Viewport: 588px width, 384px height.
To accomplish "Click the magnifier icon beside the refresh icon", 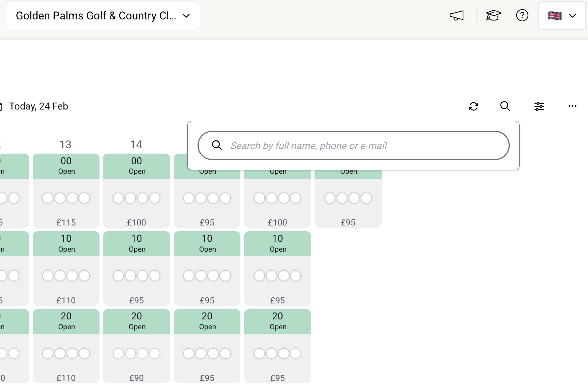I will [x=505, y=106].
